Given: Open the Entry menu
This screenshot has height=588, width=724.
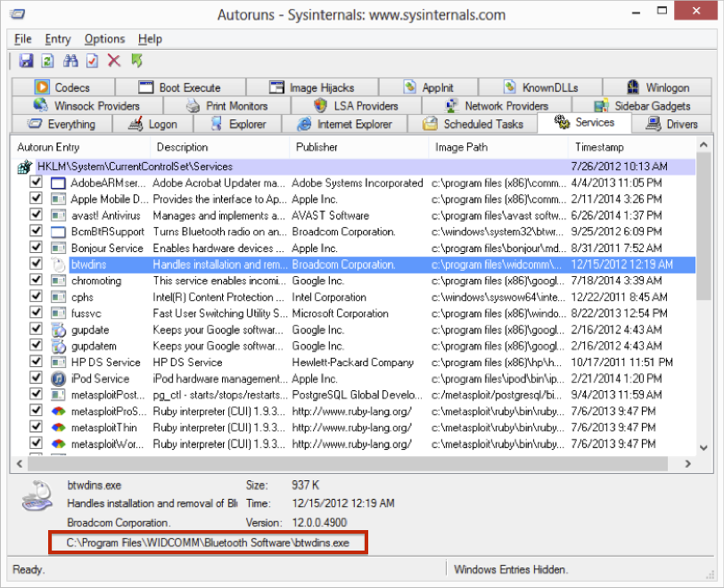Looking at the screenshot, I should click(x=58, y=39).
